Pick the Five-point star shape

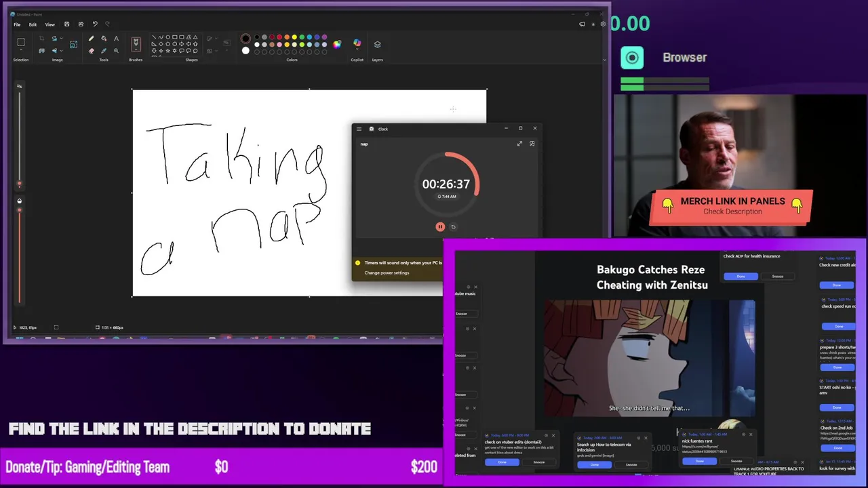[x=167, y=50]
